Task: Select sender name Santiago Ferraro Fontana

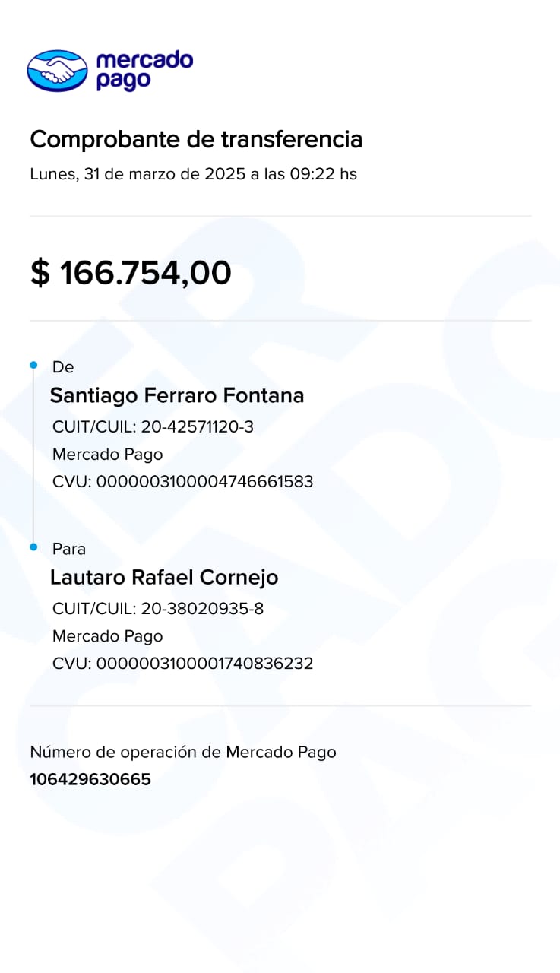Action: point(177,396)
